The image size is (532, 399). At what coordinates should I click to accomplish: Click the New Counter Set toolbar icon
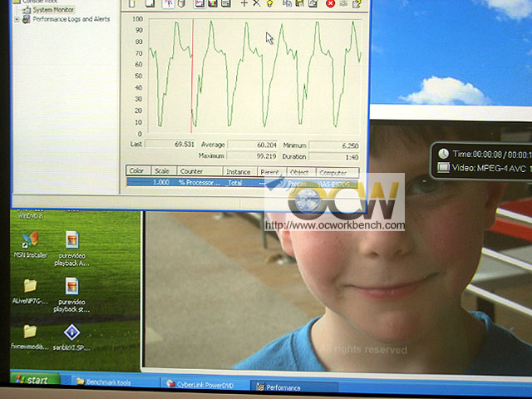coord(132,3)
